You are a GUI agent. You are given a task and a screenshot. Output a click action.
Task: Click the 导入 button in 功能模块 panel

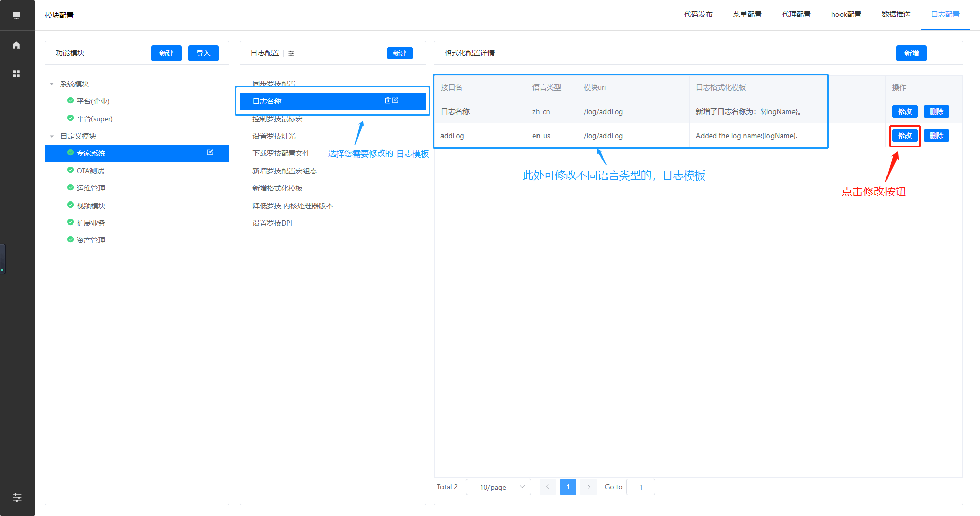click(x=203, y=53)
